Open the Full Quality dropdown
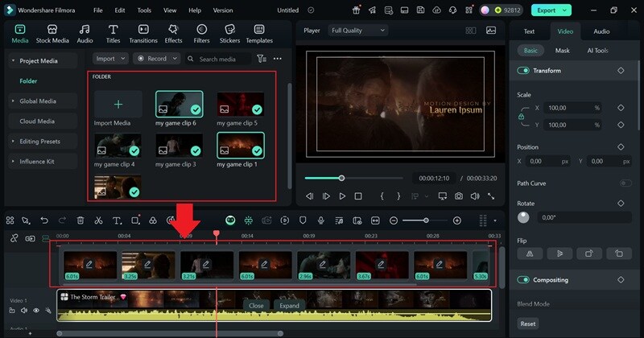The image size is (644, 338). [358, 31]
